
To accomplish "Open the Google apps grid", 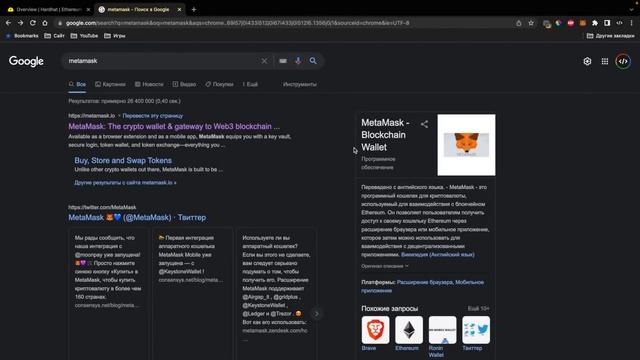I will pos(605,61).
